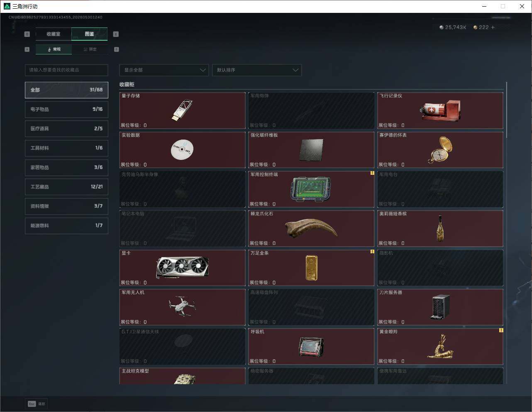This screenshot has width=532, height=412.
Task: Click the 实验数据 disc item
Action: [x=183, y=150]
